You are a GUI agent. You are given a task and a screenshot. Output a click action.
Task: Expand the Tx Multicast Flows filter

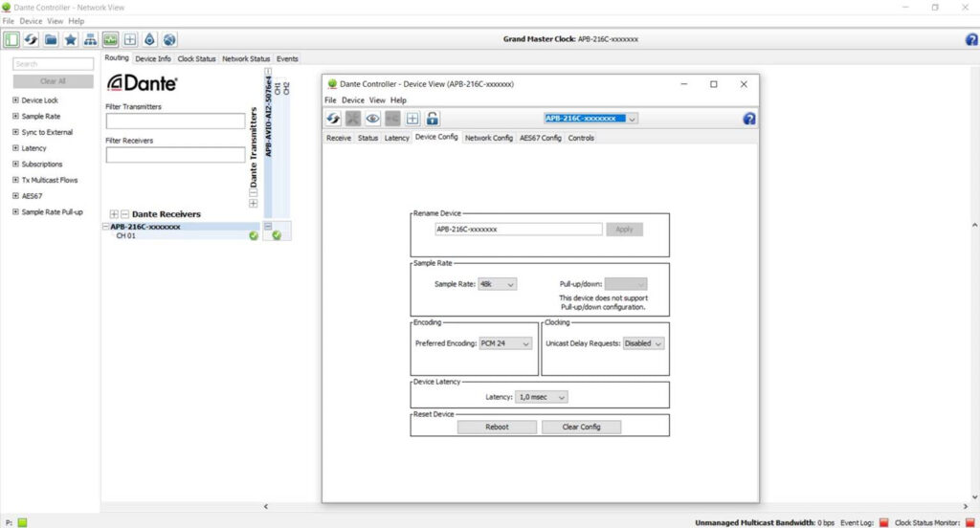point(15,180)
